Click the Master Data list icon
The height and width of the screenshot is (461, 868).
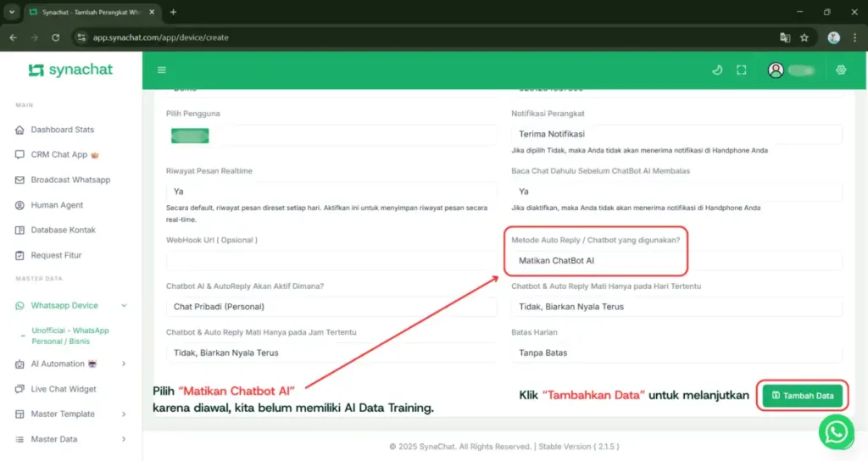click(20, 439)
